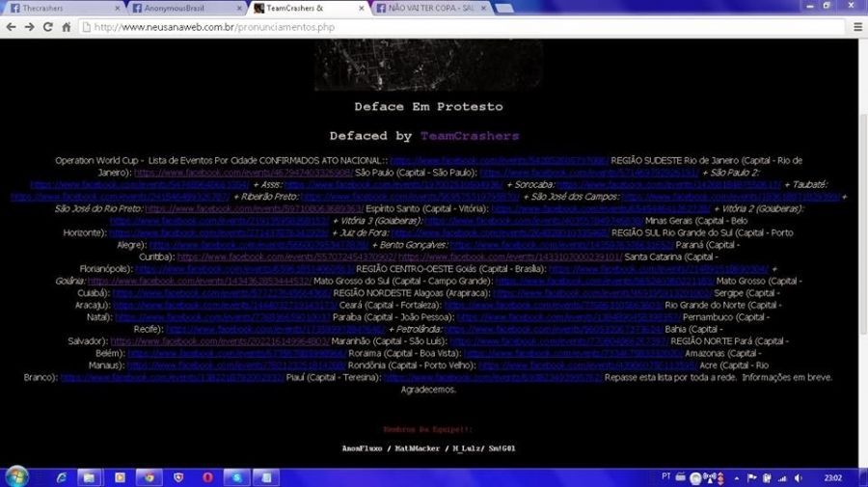Open a new tab with the new-tab button
Viewport: 868px width, 487px height.
(503, 9)
